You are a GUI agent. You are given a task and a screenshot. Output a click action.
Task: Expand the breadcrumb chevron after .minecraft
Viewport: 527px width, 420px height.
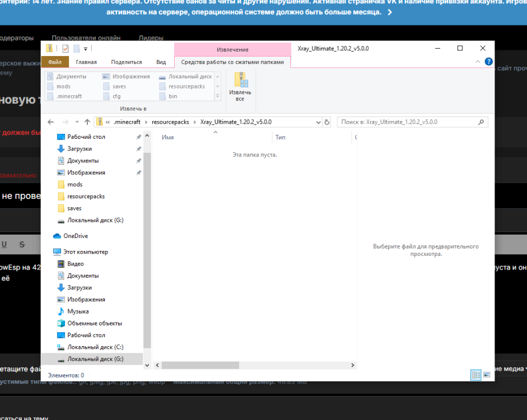click(146, 122)
